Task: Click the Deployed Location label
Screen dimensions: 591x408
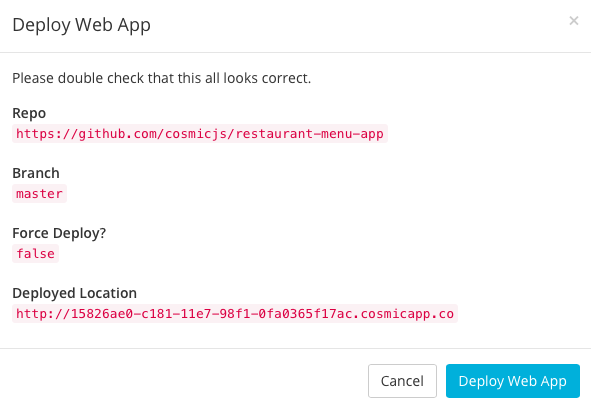Action: [x=75, y=293]
